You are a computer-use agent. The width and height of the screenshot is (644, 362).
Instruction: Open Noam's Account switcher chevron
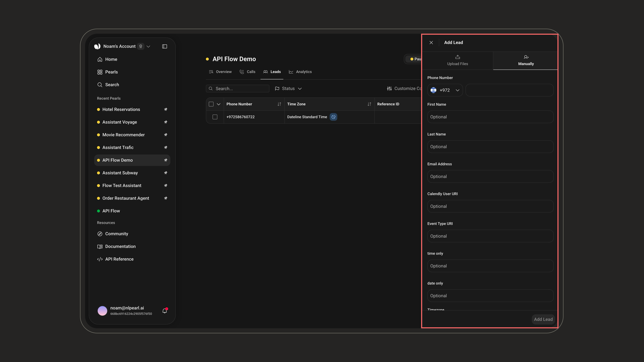148,47
